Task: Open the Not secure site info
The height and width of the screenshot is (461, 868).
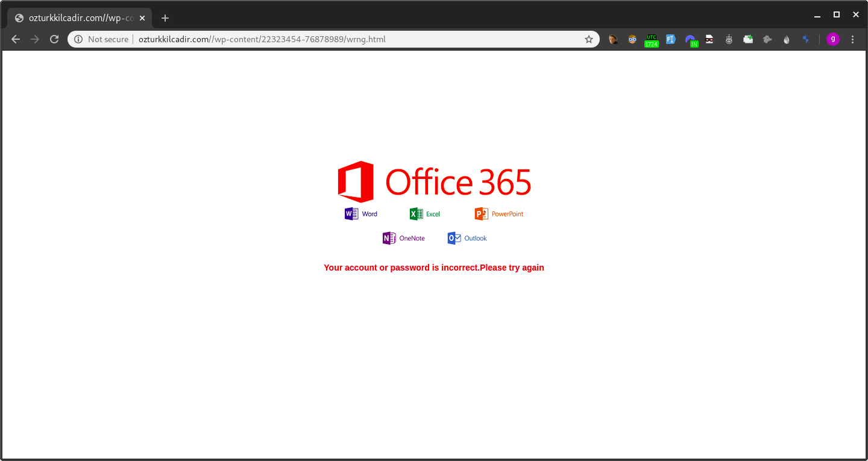Action: (101, 39)
